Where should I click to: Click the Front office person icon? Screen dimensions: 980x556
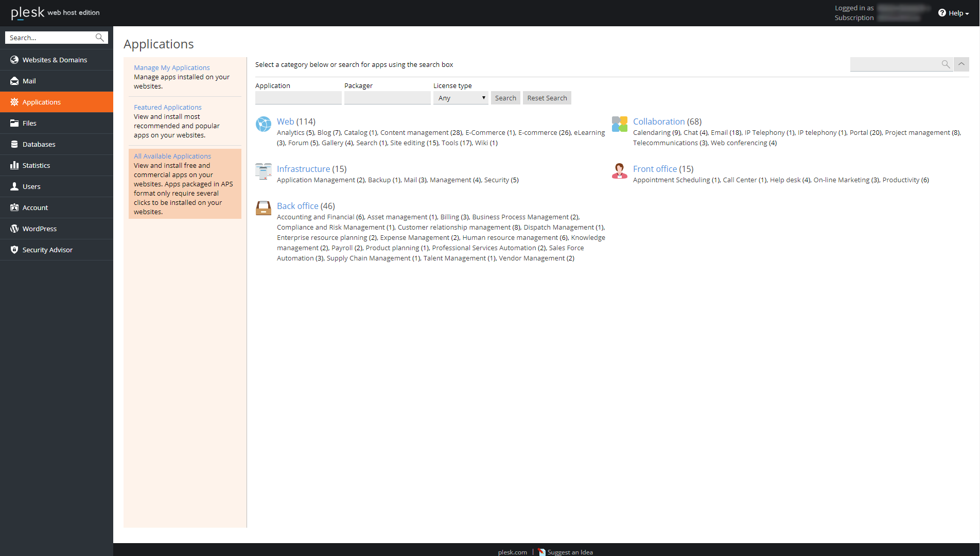620,171
